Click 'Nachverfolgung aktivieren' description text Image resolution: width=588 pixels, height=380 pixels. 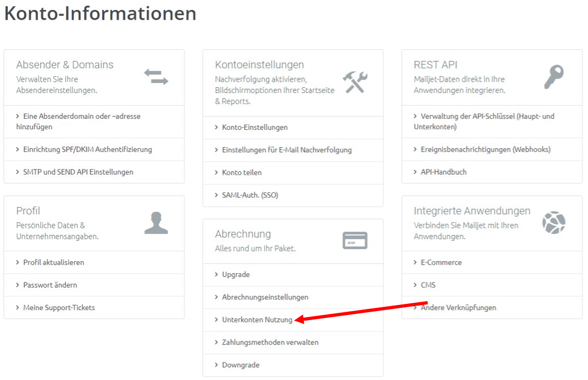coord(275,90)
